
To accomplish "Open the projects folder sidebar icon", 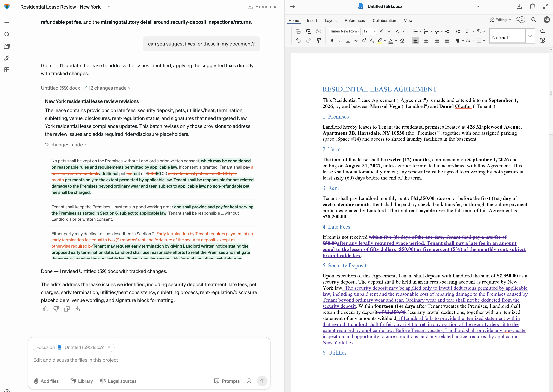I will tap(7, 46).
